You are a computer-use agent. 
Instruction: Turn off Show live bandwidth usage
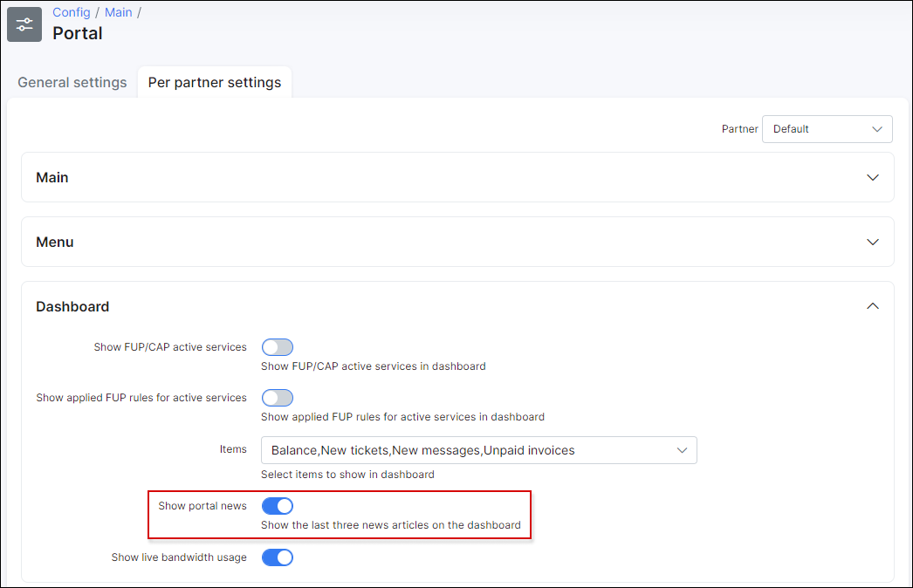(278, 557)
